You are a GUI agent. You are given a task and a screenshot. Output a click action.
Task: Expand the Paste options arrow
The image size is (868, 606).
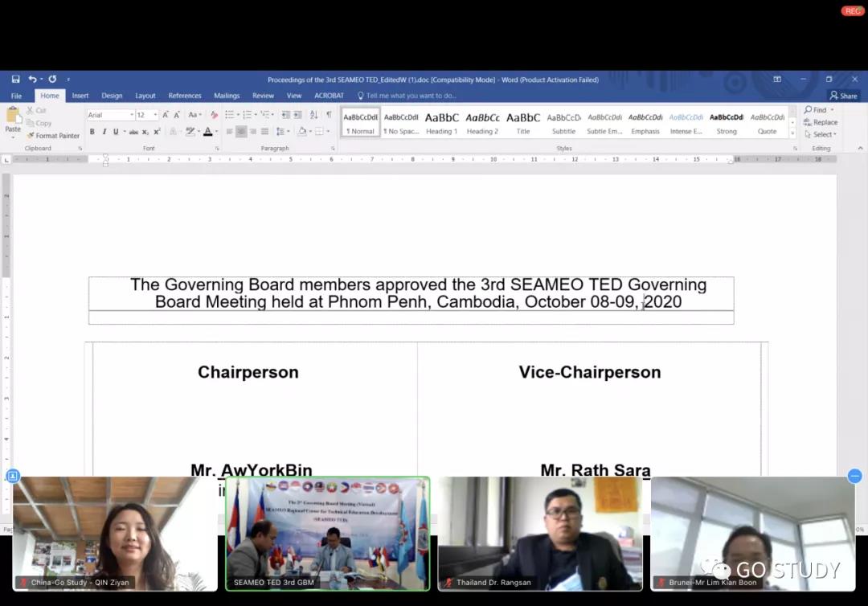pyautogui.click(x=13, y=136)
